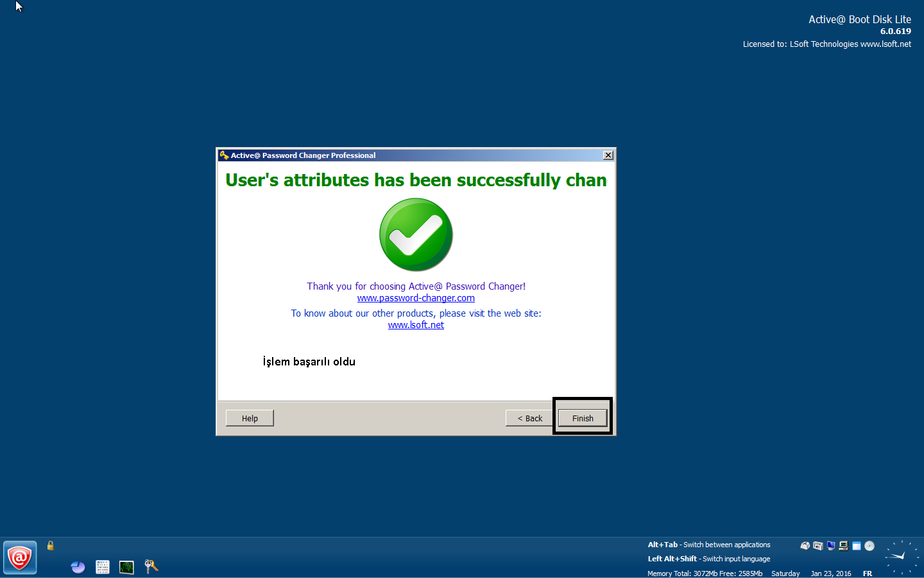Click the small round clock tray icon
This screenshot has height=578, width=924.
tap(869, 546)
